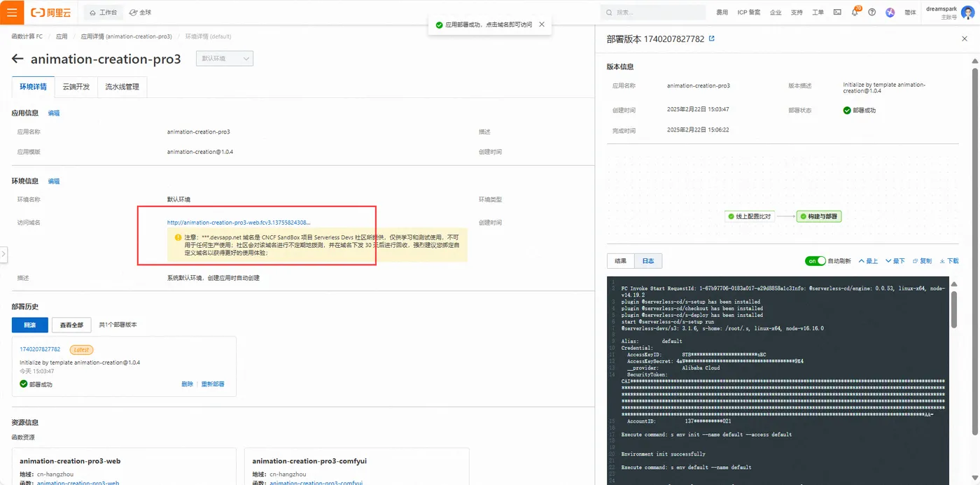Screen dimensions: 980x485
Task: Open the hamburger main menu
Action: tap(12, 13)
